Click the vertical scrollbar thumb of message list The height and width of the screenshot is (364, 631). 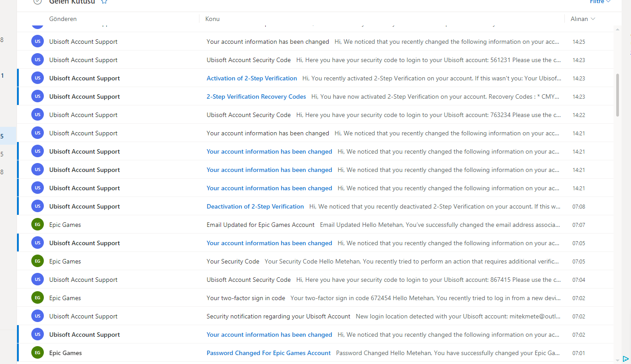click(618, 95)
